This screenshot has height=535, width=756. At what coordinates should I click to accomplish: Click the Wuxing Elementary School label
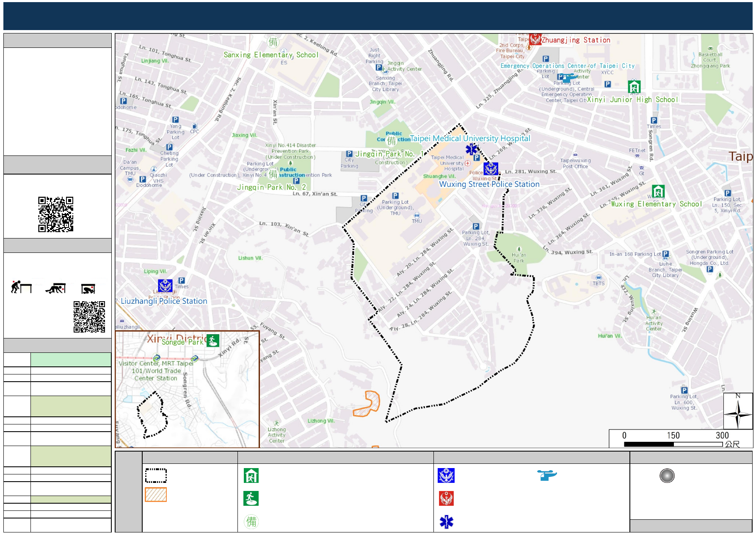click(x=656, y=204)
